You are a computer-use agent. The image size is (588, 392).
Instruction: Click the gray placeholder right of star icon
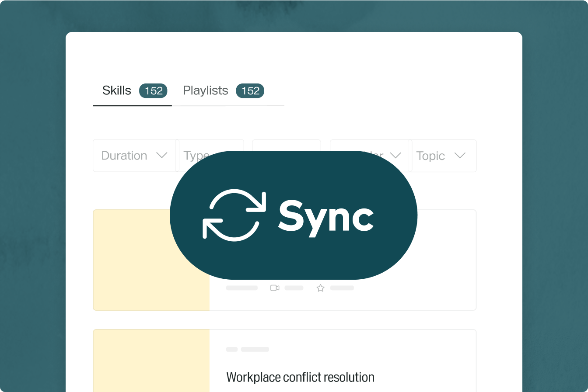[342, 288]
